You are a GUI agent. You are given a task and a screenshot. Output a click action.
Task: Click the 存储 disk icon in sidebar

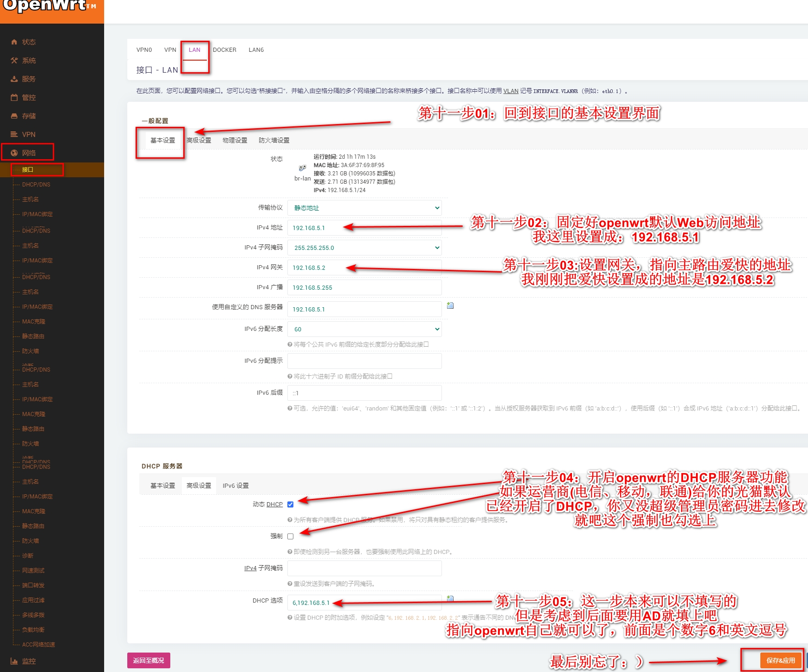point(14,116)
